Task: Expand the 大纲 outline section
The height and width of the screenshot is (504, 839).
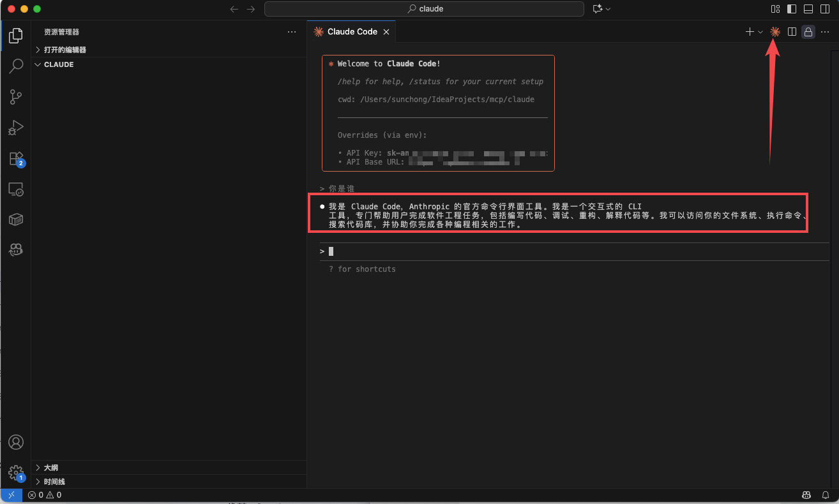Action: pyautogui.click(x=50, y=468)
